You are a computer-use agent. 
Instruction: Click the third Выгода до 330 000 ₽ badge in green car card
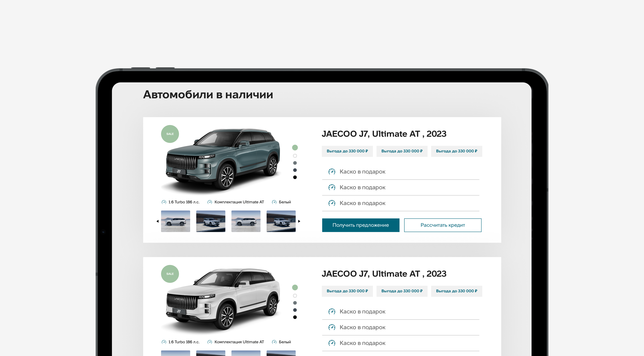pos(457,151)
